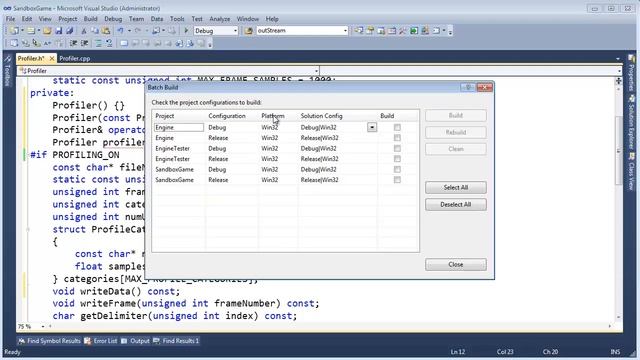
Task: Click the editor horizontal scrollbar right arrow
Action: pyautogui.click(x=610, y=326)
